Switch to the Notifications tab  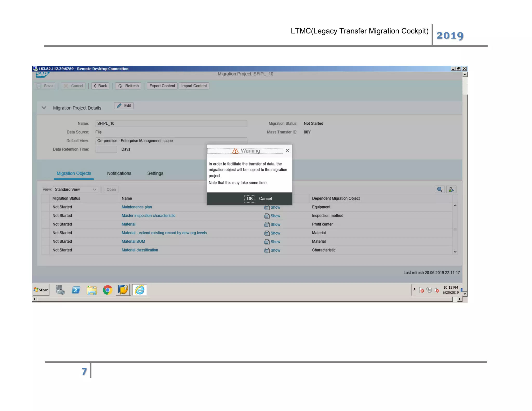click(119, 173)
